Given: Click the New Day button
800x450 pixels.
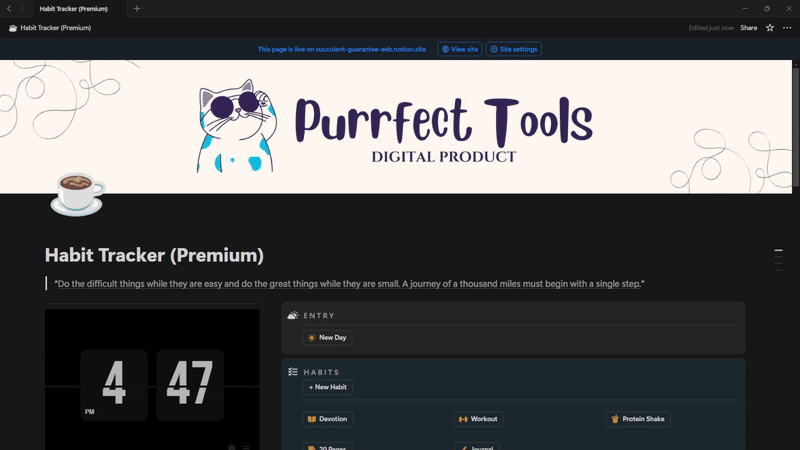Looking at the screenshot, I should tap(327, 338).
